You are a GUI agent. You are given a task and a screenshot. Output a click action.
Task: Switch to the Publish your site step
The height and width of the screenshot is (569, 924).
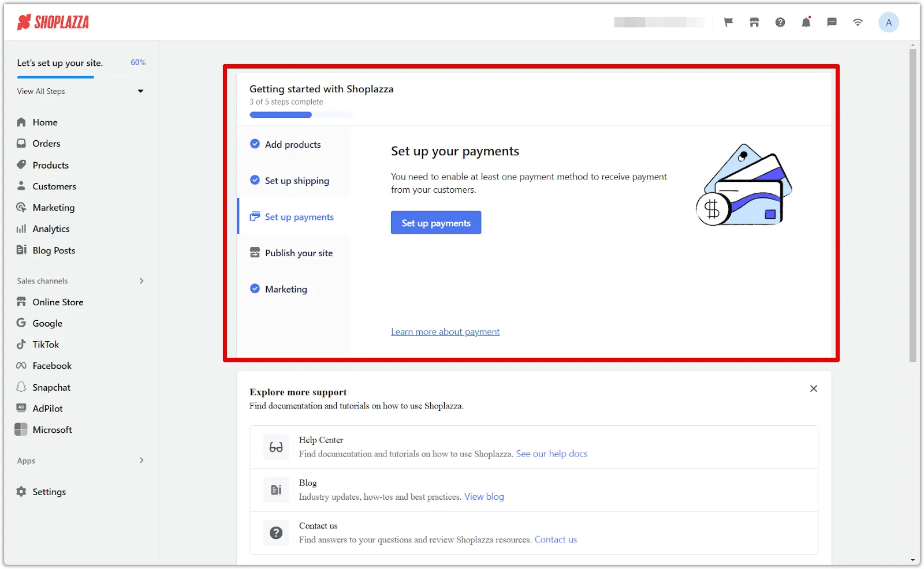(x=298, y=252)
